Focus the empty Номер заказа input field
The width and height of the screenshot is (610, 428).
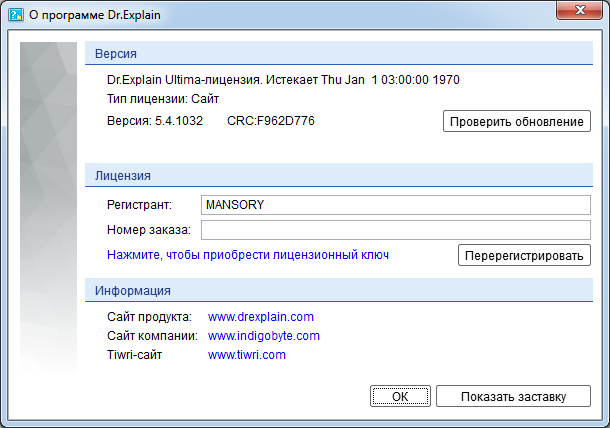(396, 231)
